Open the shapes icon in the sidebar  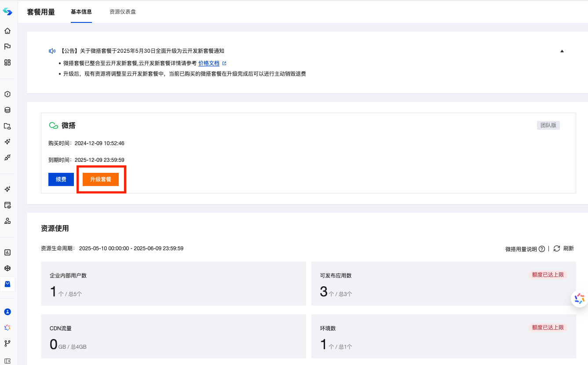(x=7, y=221)
